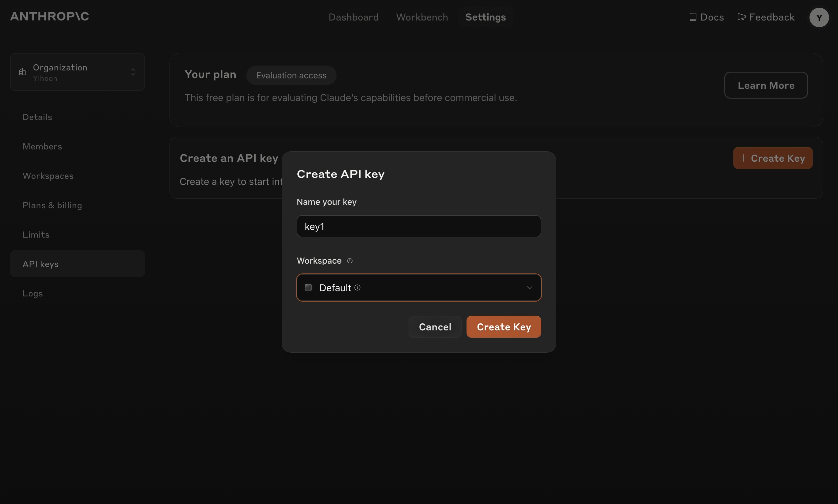Click the Anthropic logo
838x504 pixels.
(x=50, y=16)
